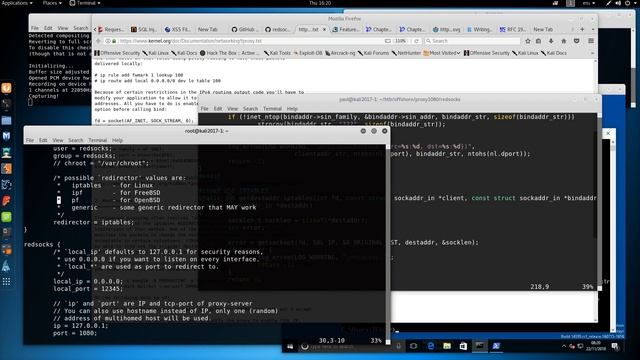This screenshot has height=360, width=640.
Task: Launch the red F Faraday dock icon
Action: pyautogui.click(x=6, y=201)
